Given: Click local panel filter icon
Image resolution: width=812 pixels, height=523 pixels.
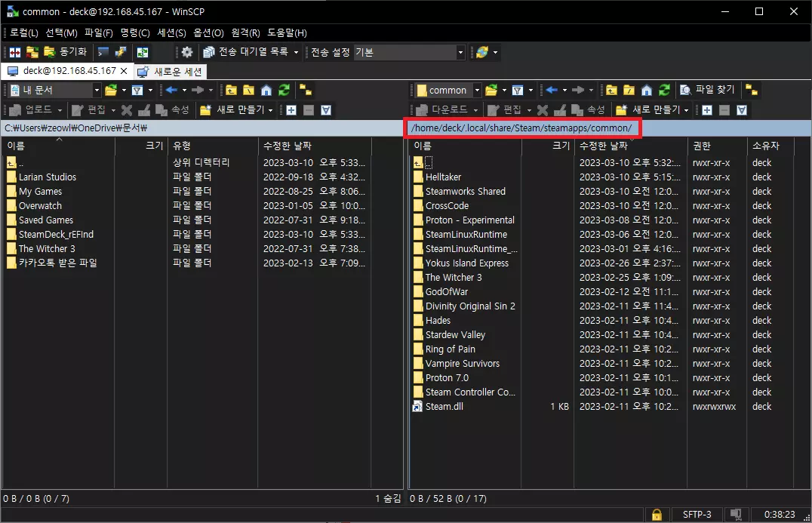Looking at the screenshot, I should (137, 91).
